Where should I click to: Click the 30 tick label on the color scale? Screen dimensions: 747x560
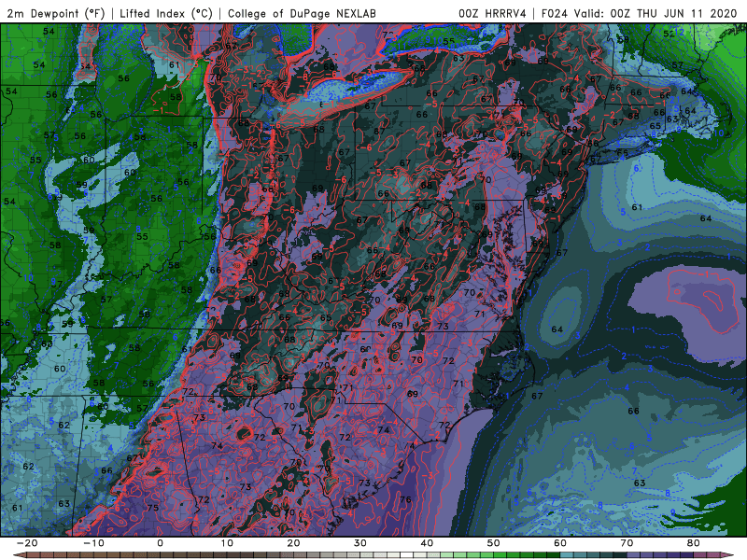click(x=360, y=543)
